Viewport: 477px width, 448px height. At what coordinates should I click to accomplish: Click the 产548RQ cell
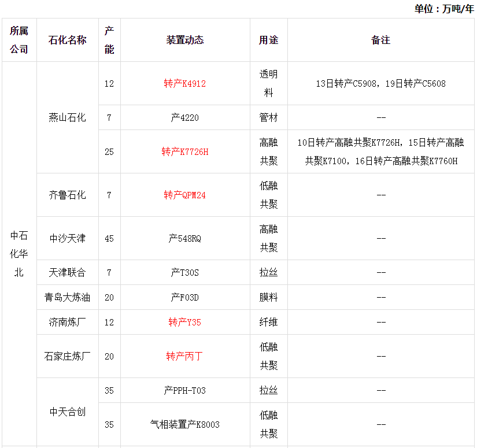click(185, 238)
